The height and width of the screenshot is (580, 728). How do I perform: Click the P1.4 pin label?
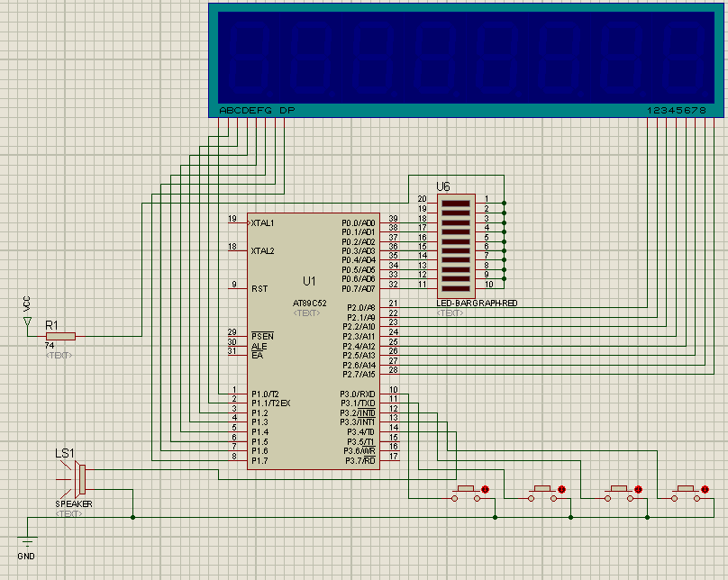point(259,432)
